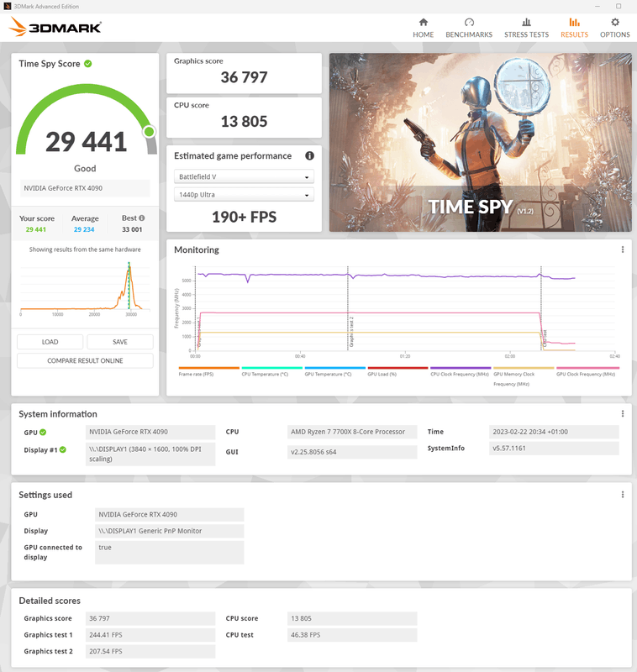Click the SAVE button
The image size is (637, 672).
(120, 342)
